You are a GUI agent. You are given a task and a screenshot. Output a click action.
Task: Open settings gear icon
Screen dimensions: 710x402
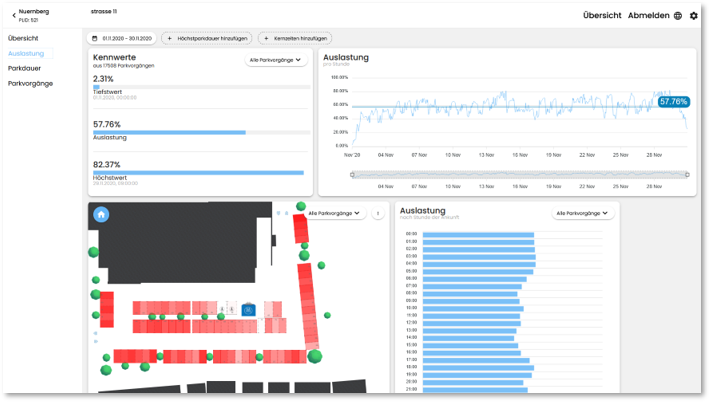click(693, 16)
